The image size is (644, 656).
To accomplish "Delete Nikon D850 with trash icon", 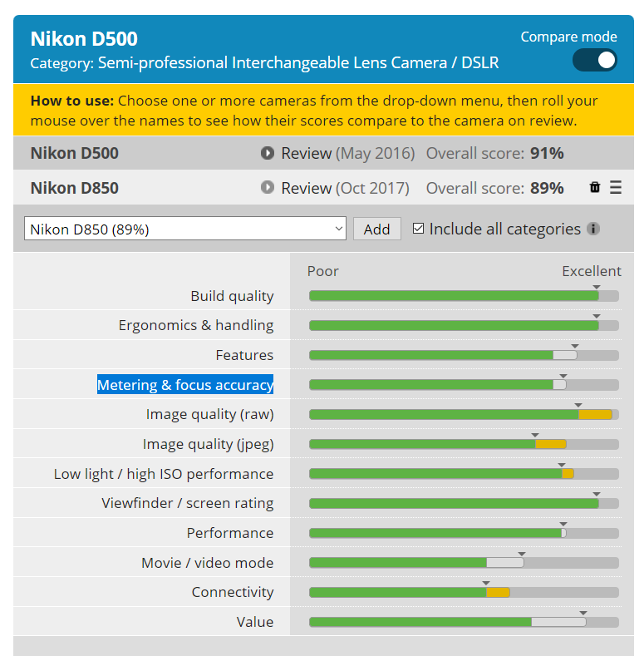I will coord(595,187).
